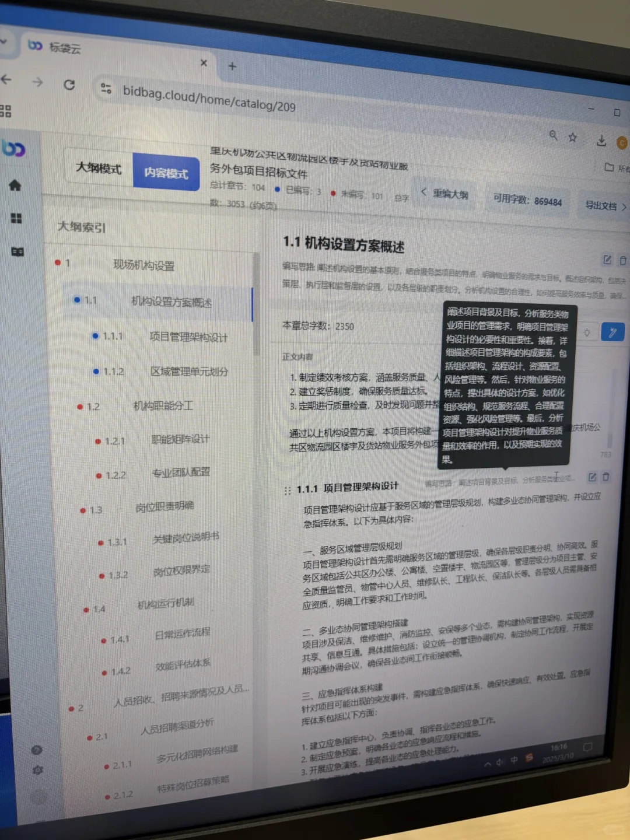630x840 pixels.
Task: Click the back chevron beside 重编大纲
Action: 423,192
